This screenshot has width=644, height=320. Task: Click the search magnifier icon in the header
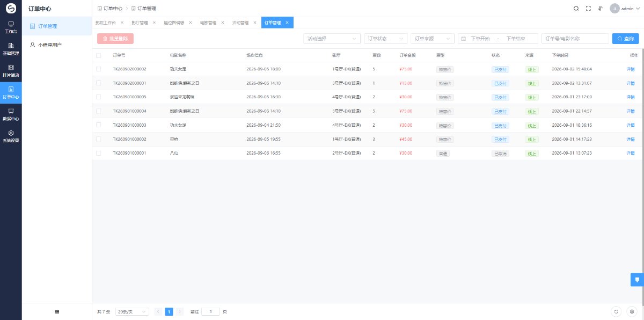(x=576, y=9)
